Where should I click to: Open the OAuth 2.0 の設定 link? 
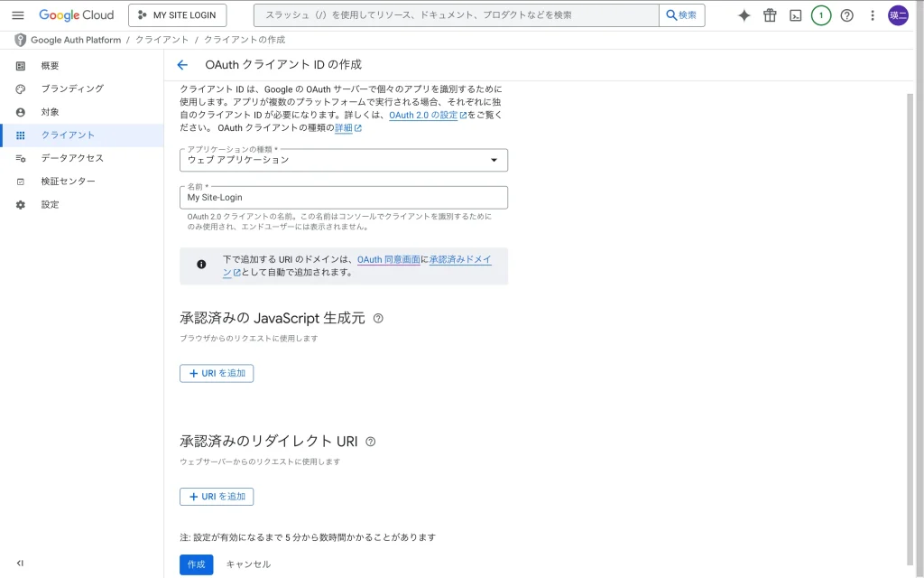[423, 116]
